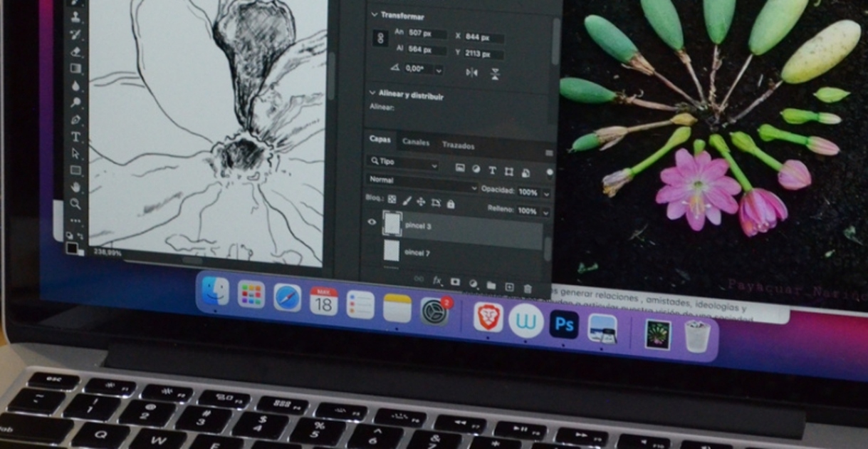Image resolution: width=868 pixels, height=449 pixels.
Task: Open the Opacidad percentage dropdown
Action: pyautogui.click(x=546, y=193)
